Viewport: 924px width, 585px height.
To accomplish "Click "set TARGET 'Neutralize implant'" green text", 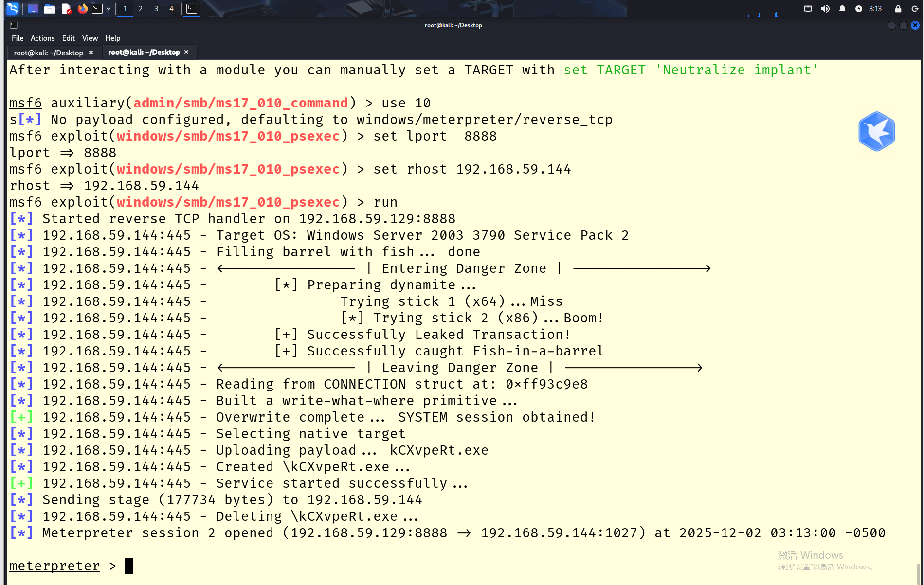I will coord(691,70).
